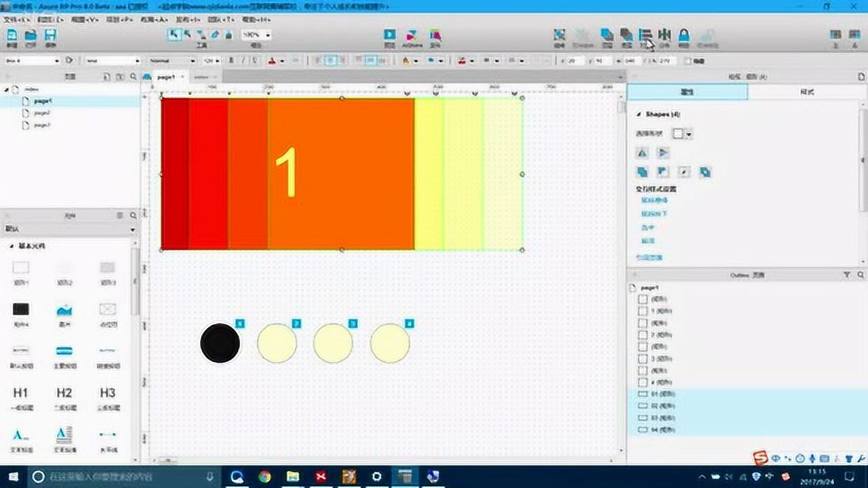The height and width of the screenshot is (488, 868).
Task: Click the Distribute icon in toolbar
Action: click(x=665, y=35)
